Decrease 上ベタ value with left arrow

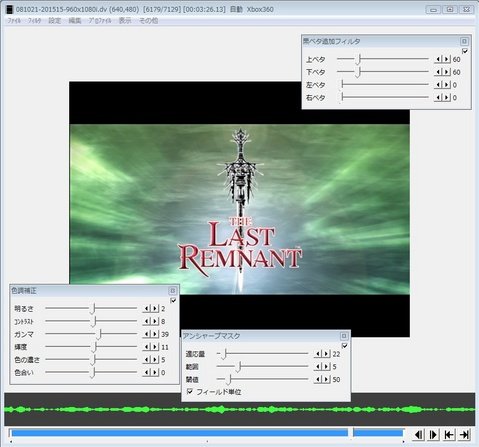438,59
